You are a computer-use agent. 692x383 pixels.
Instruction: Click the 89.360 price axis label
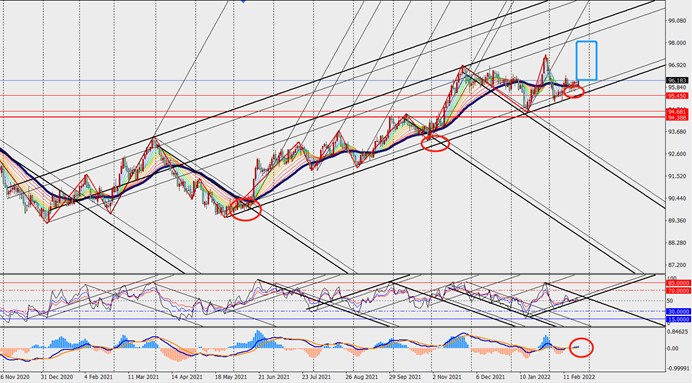coord(676,221)
